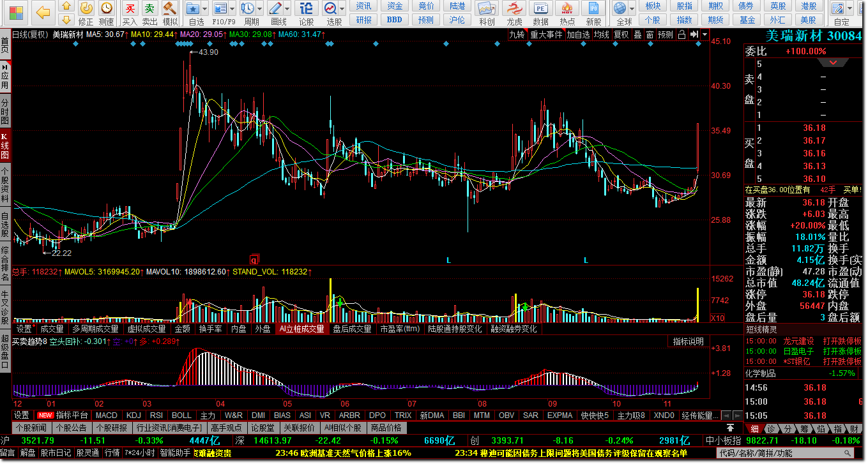Open the 龙虎 dragon icon
The height and width of the screenshot is (464, 868).
[x=514, y=8]
